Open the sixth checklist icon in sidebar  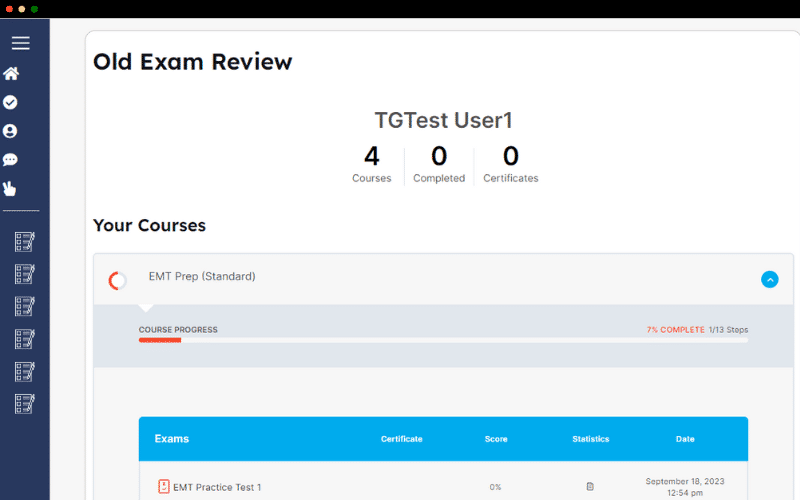tap(24, 404)
